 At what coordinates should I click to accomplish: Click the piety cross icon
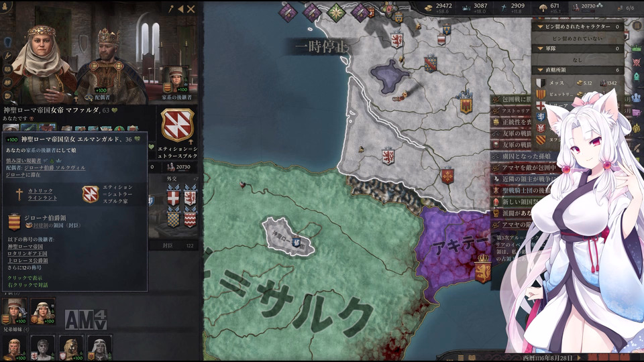click(504, 7)
